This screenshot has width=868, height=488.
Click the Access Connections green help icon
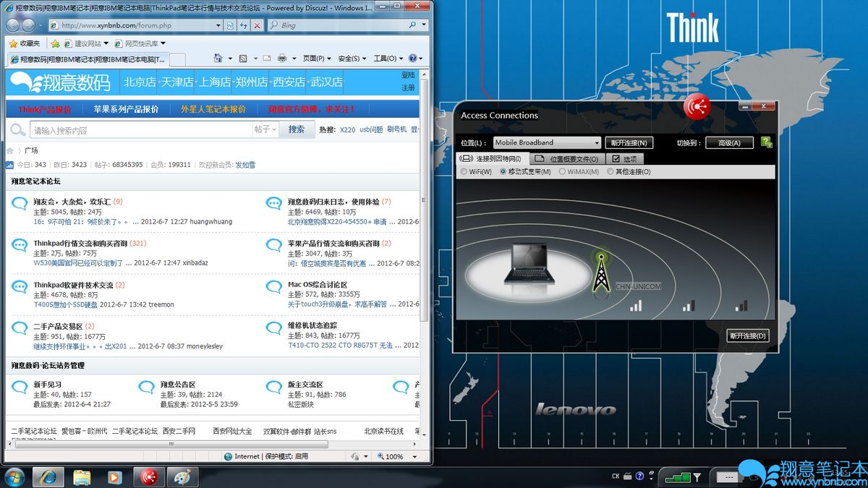tap(767, 142)
